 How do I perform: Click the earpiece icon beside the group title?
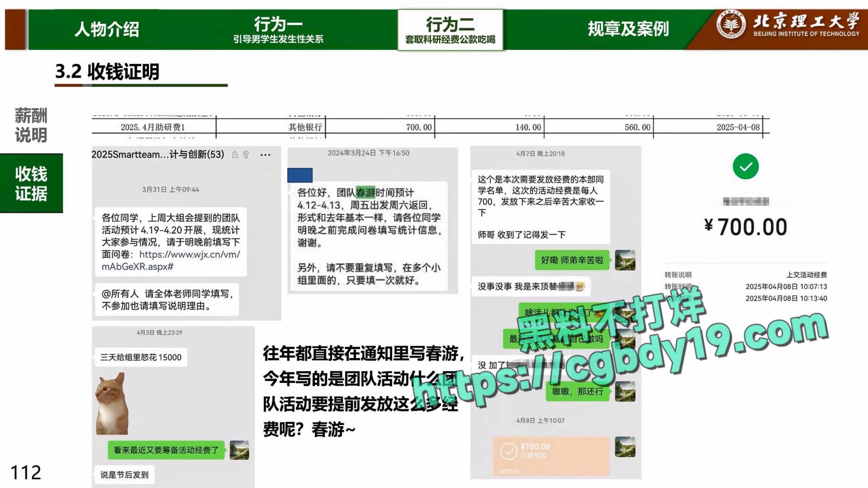246,155
